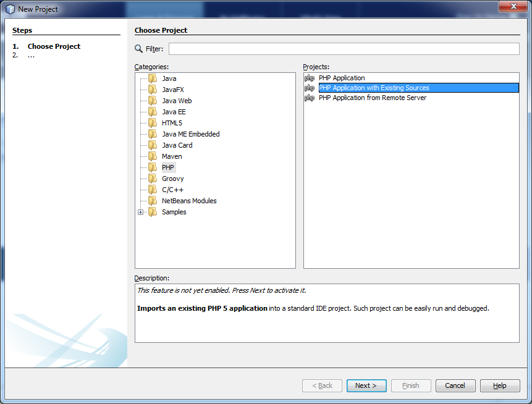Select the JavaFX category

click(173, 90)
